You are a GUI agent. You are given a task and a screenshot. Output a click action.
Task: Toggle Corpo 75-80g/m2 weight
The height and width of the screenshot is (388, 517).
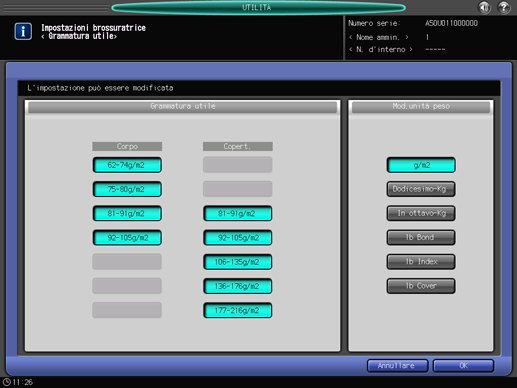pos(127,189)
